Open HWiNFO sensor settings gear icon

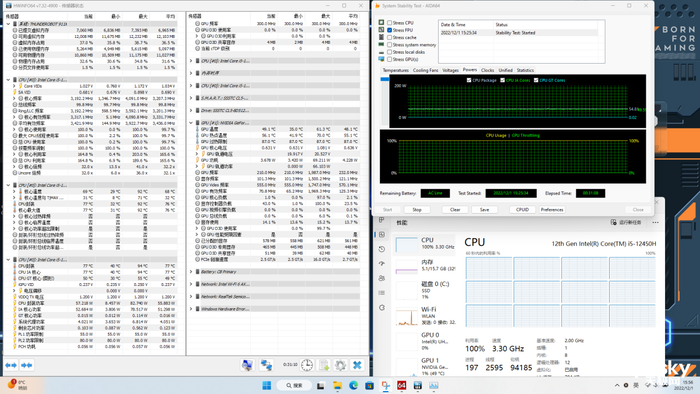[340, 365]
